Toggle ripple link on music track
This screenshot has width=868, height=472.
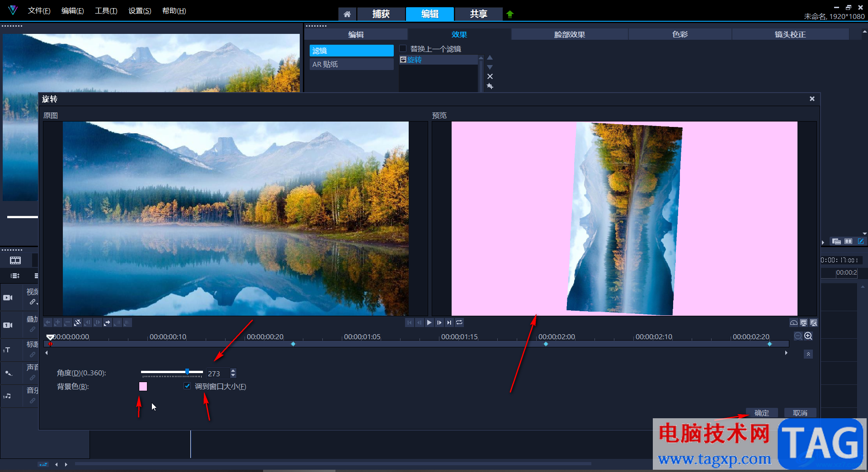(x=33, y=401)
